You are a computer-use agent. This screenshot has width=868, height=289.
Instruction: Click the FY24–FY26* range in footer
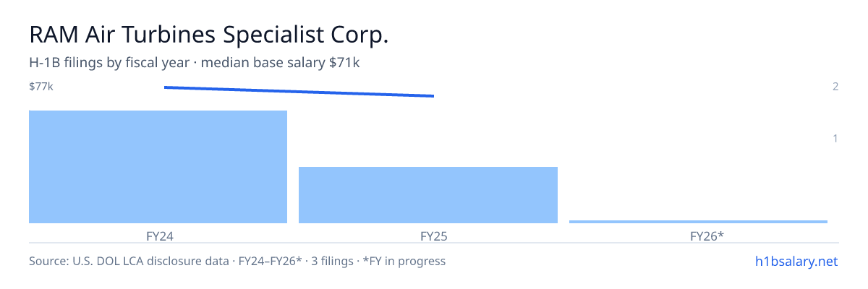[274, 262]
